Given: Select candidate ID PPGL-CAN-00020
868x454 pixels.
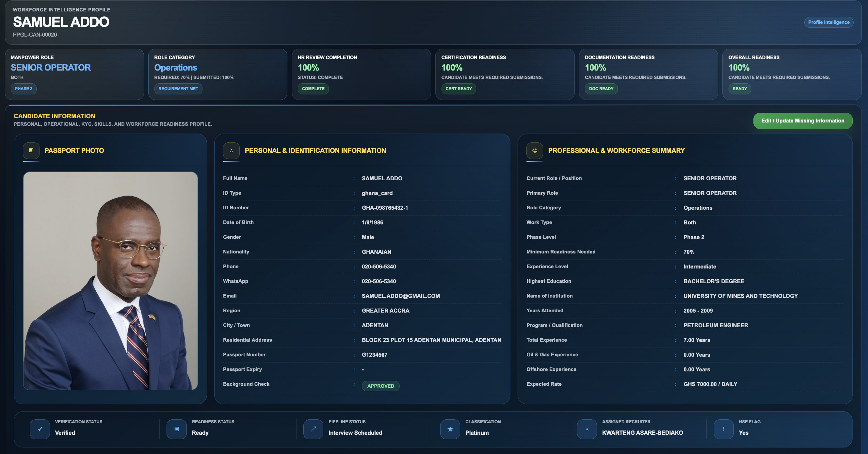Looking at the screenshot, I should point(35,35).
